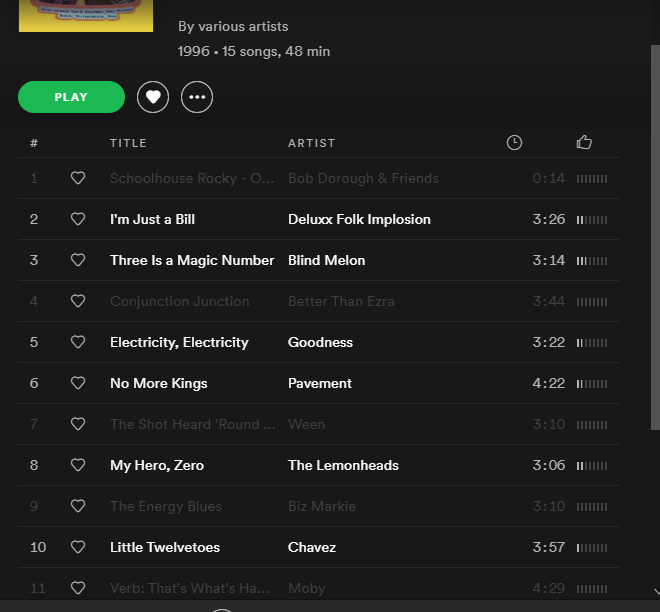
Task: Open the album three-dots more menu
Action: click(x=197, y=97)
